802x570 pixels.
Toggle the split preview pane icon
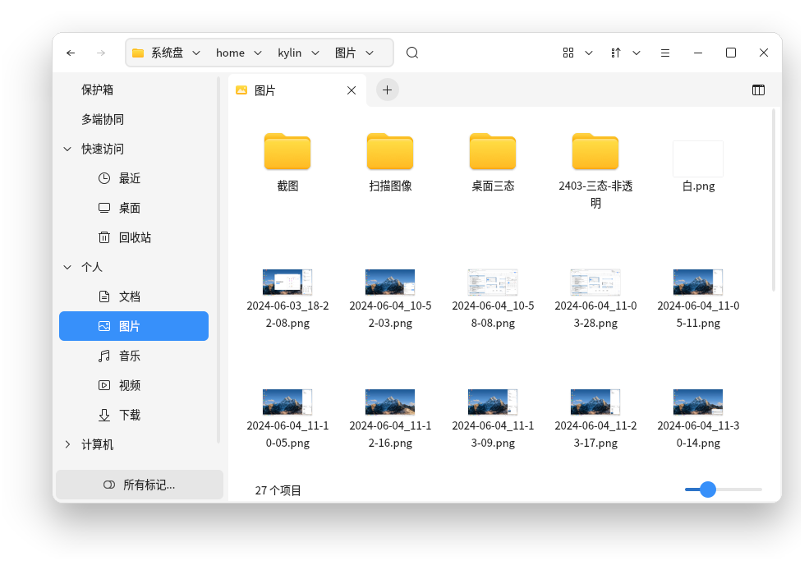(x=758, y=90)
